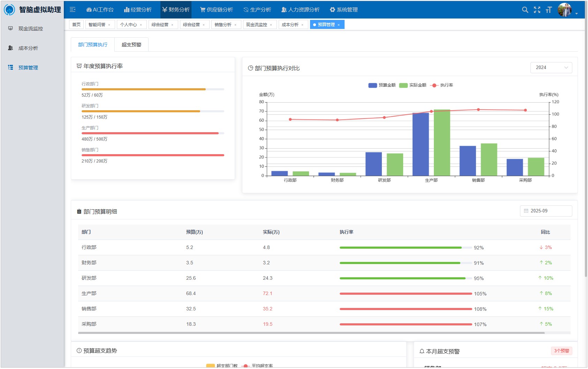Screen dimensions: 588x369
Task: Close the 预算管理 tab
Action: (339, 25)
